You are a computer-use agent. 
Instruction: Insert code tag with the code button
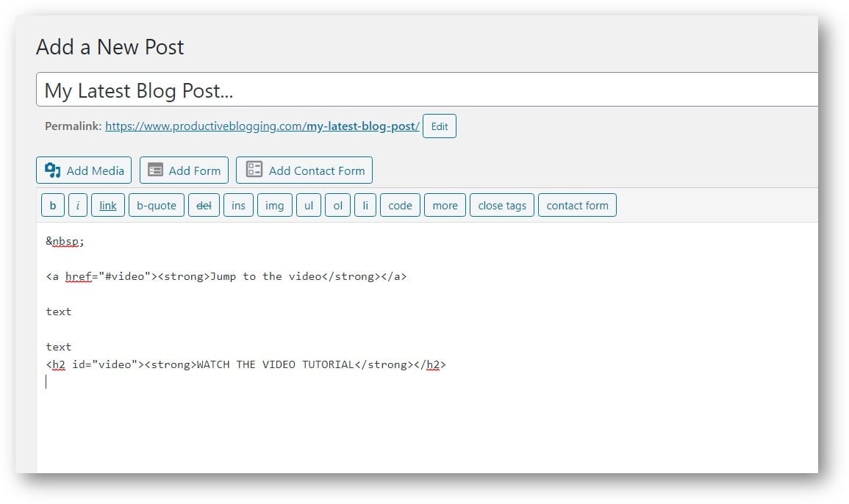tap(400, 205)
